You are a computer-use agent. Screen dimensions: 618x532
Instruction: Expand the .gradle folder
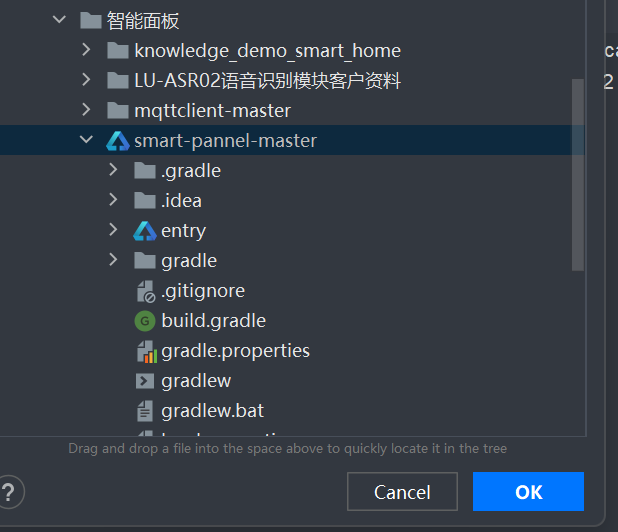pos(113,169)
